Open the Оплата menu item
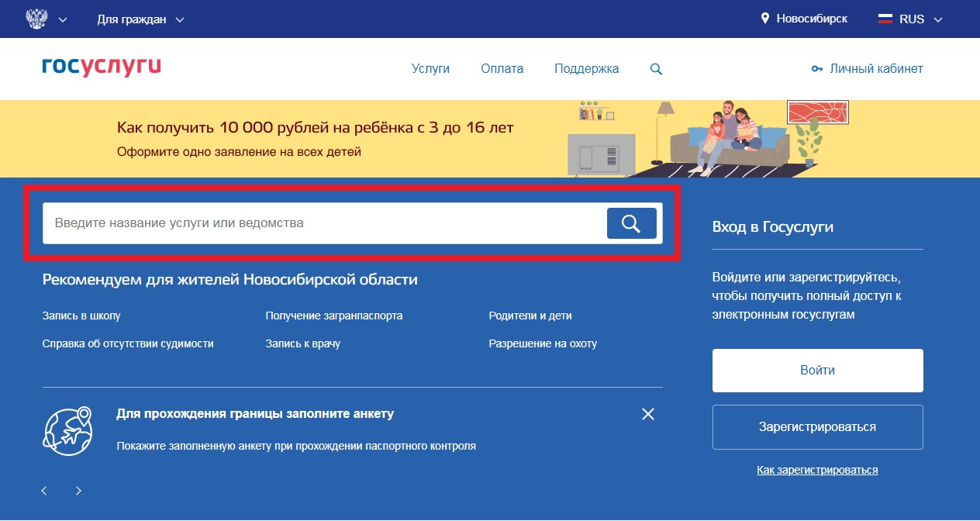980x521 pixels. [502, 68]
